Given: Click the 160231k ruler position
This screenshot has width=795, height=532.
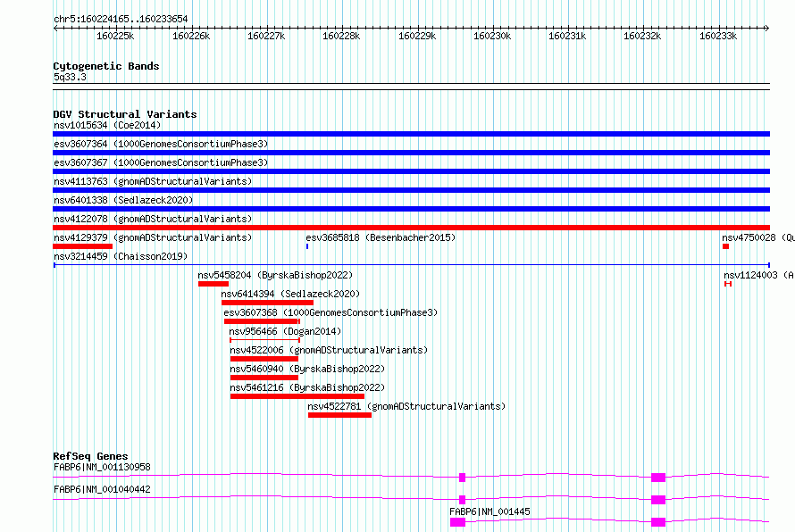Looking at the screenshot, I should click(567, 37).
